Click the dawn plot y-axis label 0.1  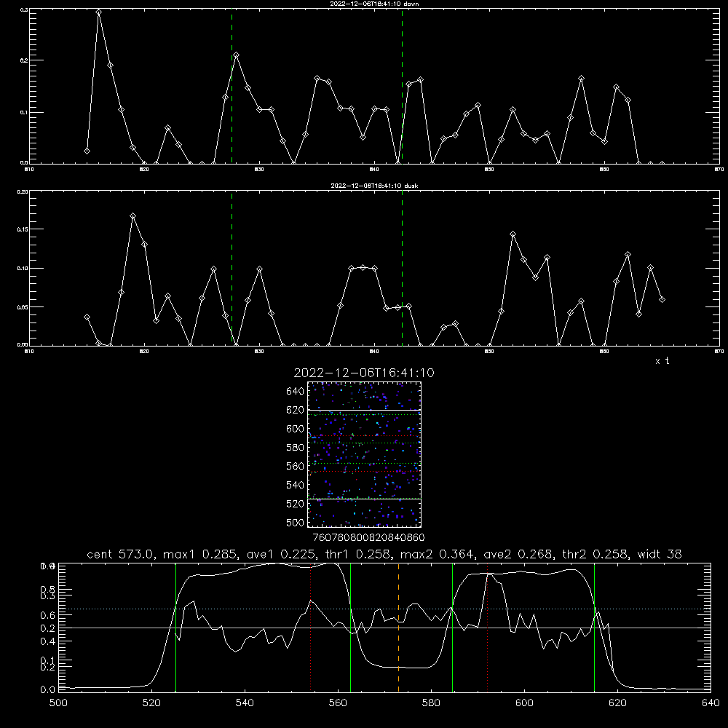point(25,112)
